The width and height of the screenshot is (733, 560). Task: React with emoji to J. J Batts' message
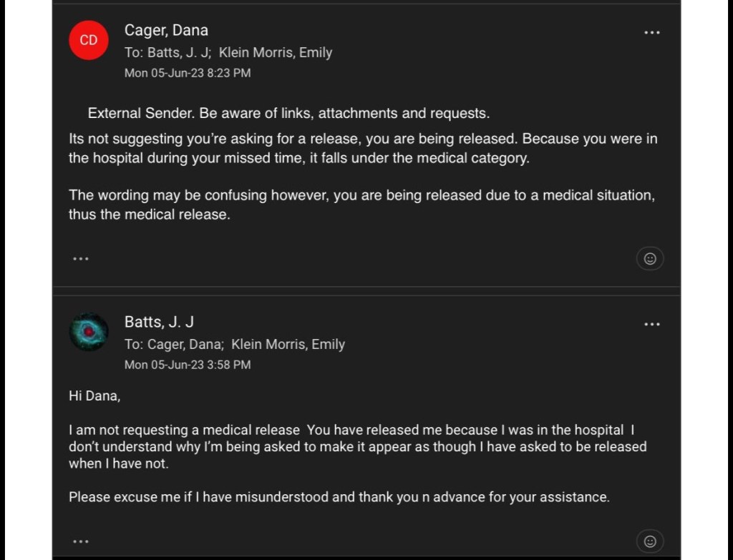649,541
